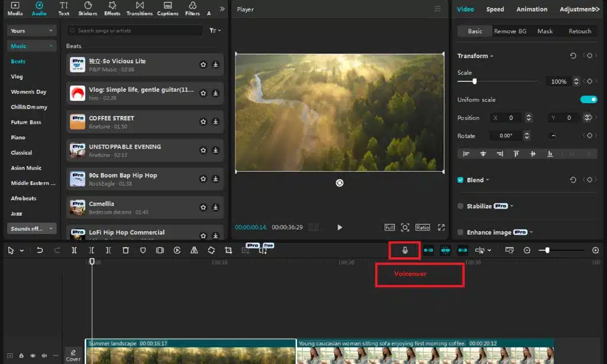This screenshot has height=364, width=607.
Task: Open the cursor tool dropdown arrow
Action: coord(20,250)
